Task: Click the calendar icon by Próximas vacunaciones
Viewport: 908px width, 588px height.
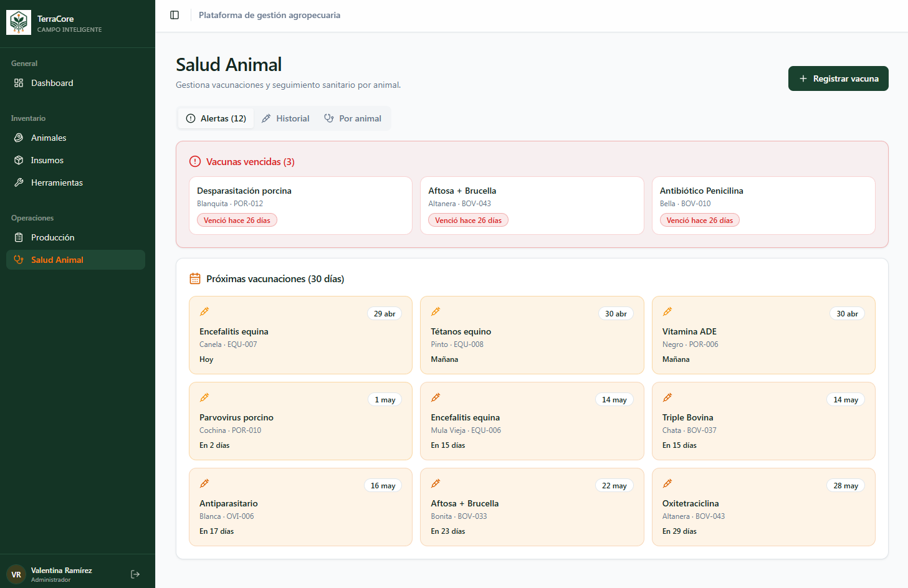Action: pyautogui.click(x=195, y=278)
